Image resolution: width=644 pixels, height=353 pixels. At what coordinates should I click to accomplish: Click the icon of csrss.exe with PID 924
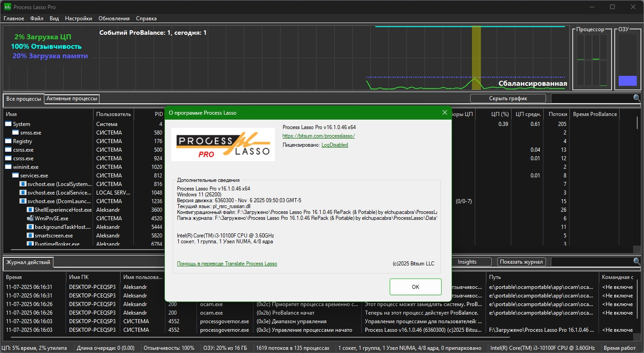pyautogui.click(x=9, y=158)
